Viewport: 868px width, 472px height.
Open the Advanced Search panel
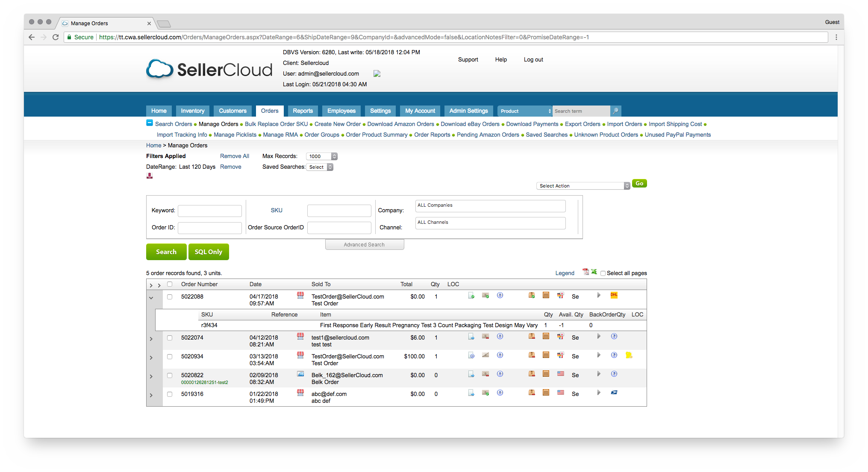click(365, 245)
